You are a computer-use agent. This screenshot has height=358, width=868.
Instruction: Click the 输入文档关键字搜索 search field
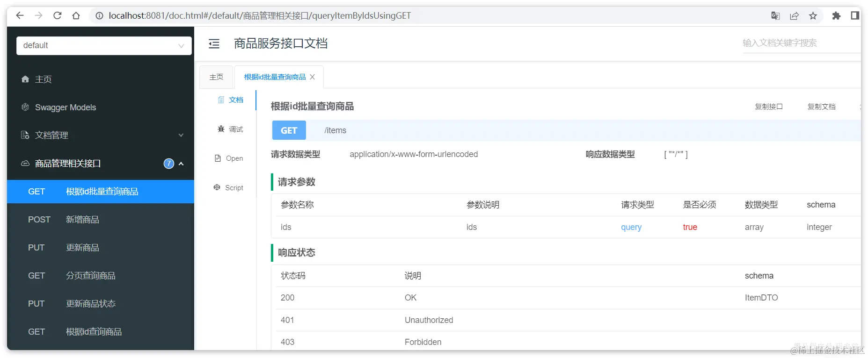point(801,43)
